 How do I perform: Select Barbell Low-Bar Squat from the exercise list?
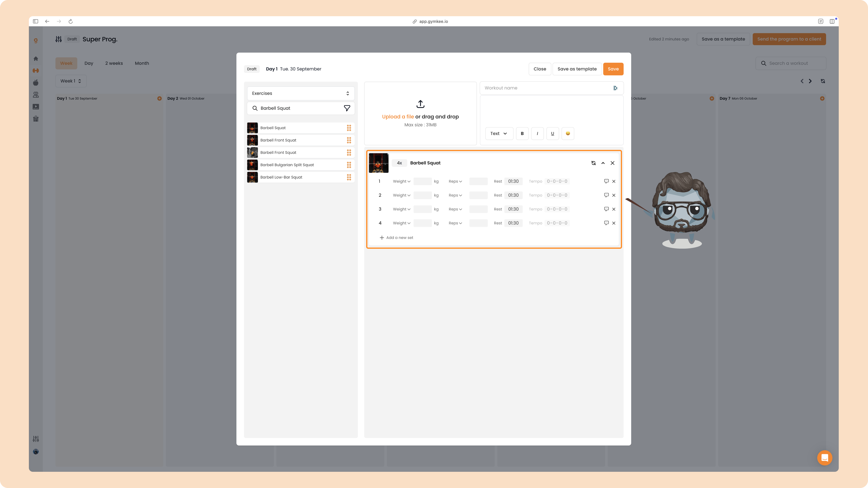pos(301,177)
